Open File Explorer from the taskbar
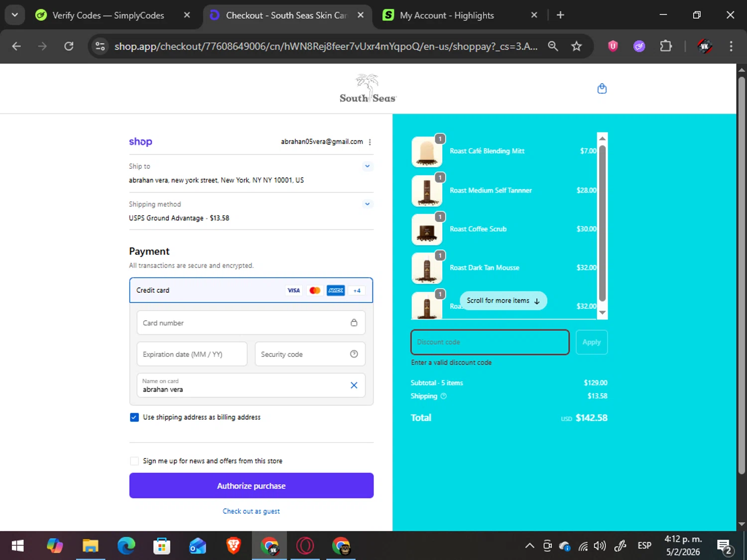The width and height of the screenshot is (747, 560). 90,546
